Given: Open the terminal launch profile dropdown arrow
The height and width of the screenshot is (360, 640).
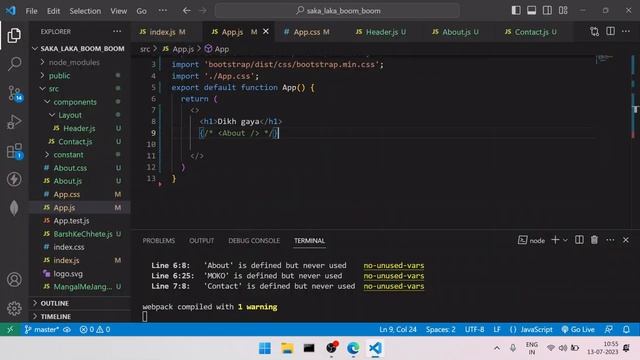Looking at the screenshot, I should coord(565,240).
